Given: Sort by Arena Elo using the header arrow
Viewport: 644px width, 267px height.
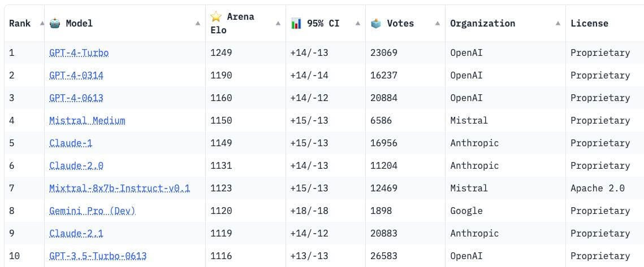Looking at the screenshot, I should tap(278, 23).
